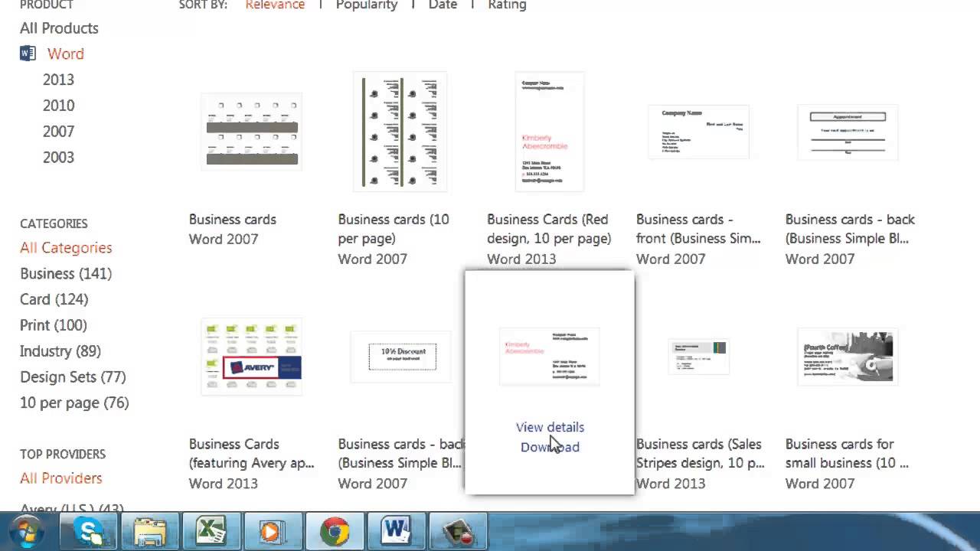The height and width of the screenshot is (551, 980).
Task: Select All Products filter
Action: (59, 28)
